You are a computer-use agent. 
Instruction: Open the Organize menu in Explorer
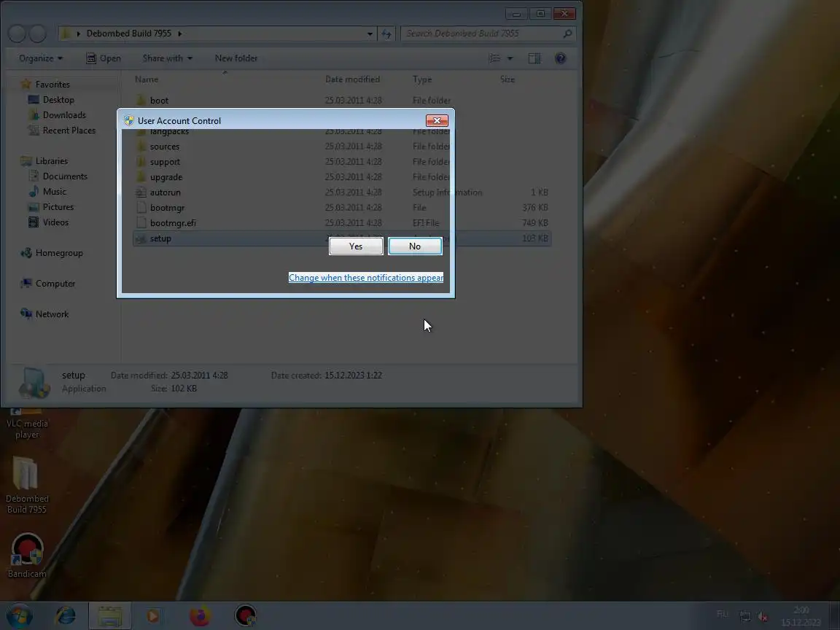click(41, 58)
